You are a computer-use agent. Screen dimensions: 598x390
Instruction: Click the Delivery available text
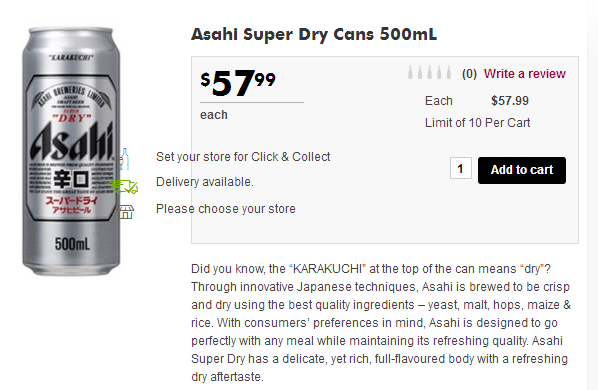(205, 182)
